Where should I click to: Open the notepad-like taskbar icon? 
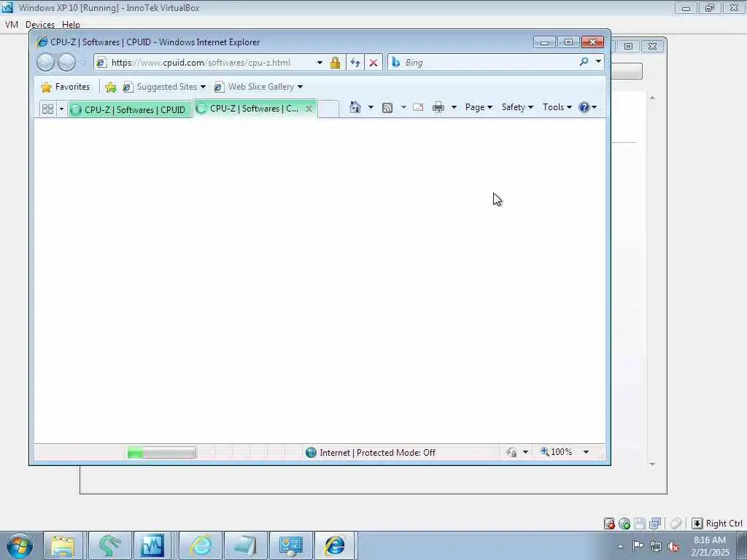(246, 545)
